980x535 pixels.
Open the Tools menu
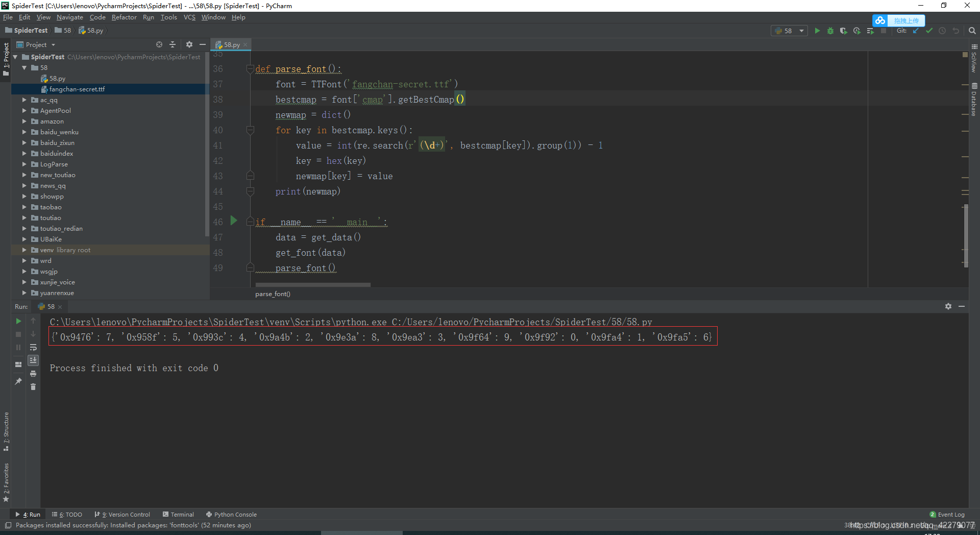168,17
